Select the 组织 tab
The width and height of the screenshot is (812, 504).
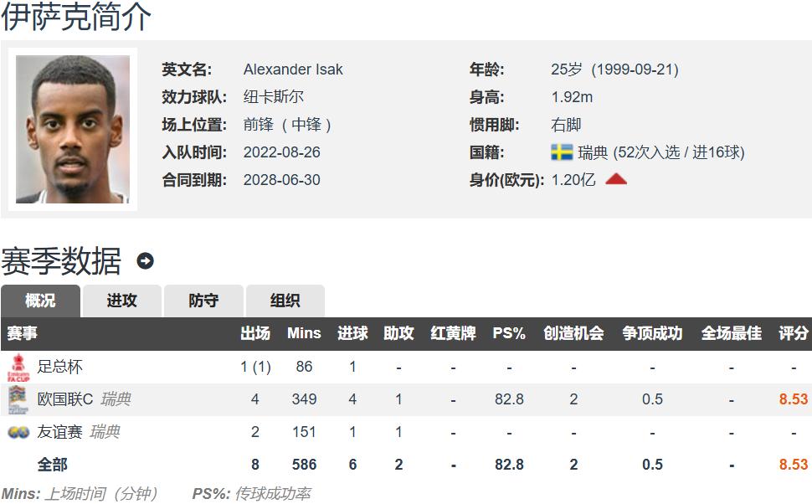[x=285, y=301]
